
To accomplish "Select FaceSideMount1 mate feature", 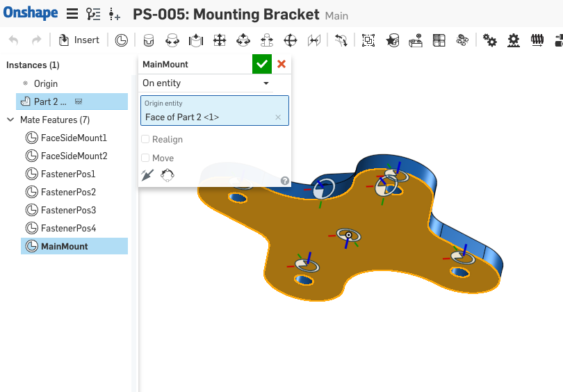I will coord(74,138).
